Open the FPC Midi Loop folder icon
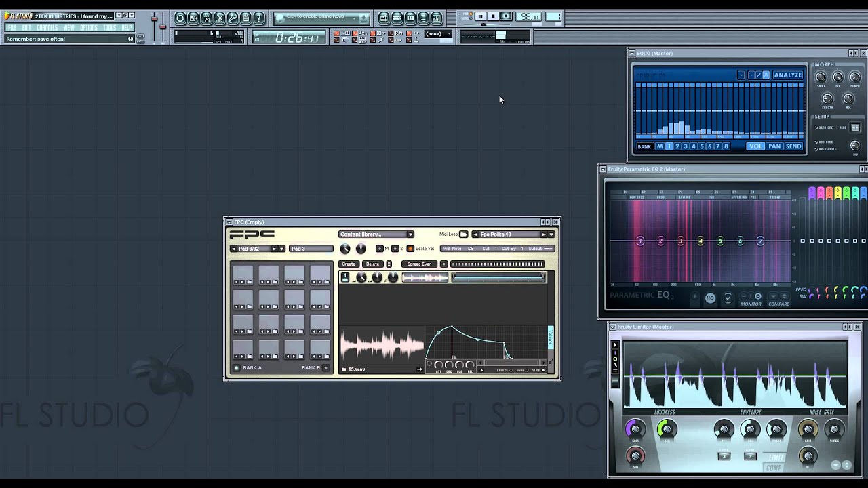 coord(463,235)
